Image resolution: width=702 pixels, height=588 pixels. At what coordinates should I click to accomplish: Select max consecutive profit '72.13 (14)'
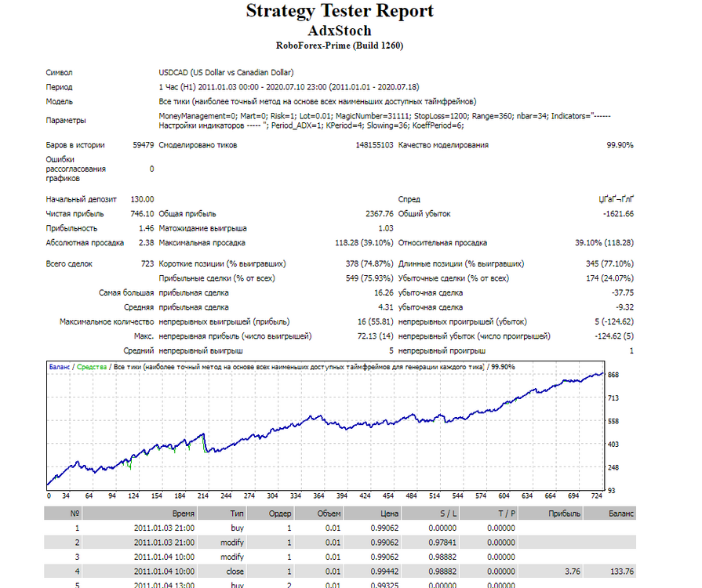tap(375, 336)
